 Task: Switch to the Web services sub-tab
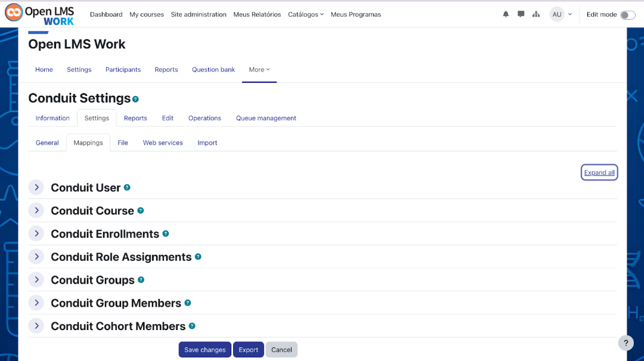(x=163, y=143)
